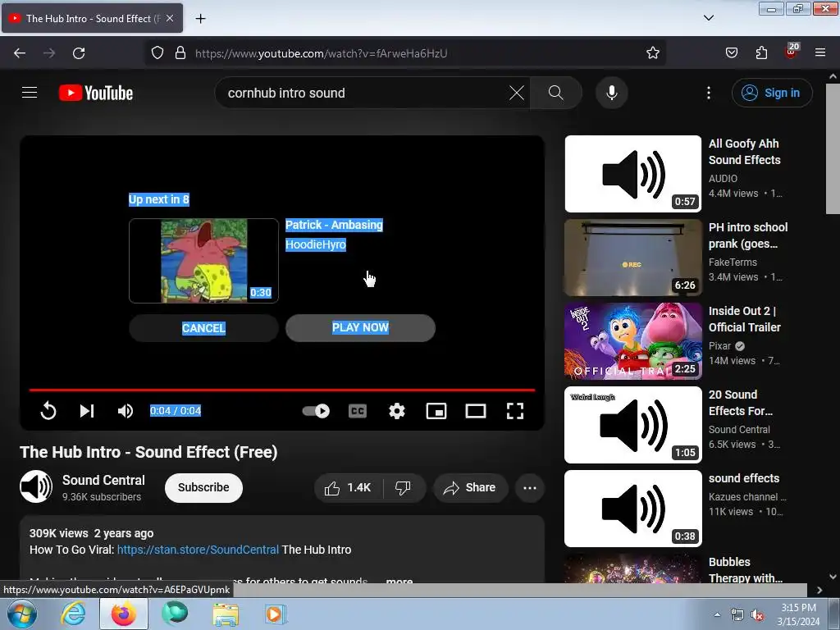
Task: Click the magnifier search button
Action: [x=555, y=93]
